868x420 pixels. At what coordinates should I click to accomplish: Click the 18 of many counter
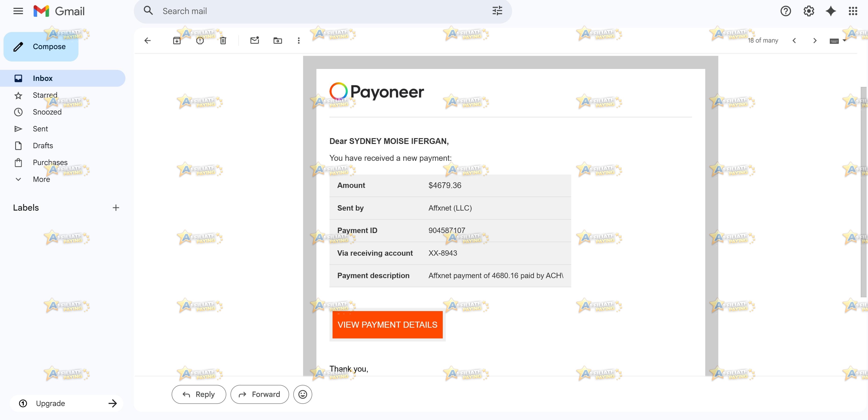click(x=763, y=40)
